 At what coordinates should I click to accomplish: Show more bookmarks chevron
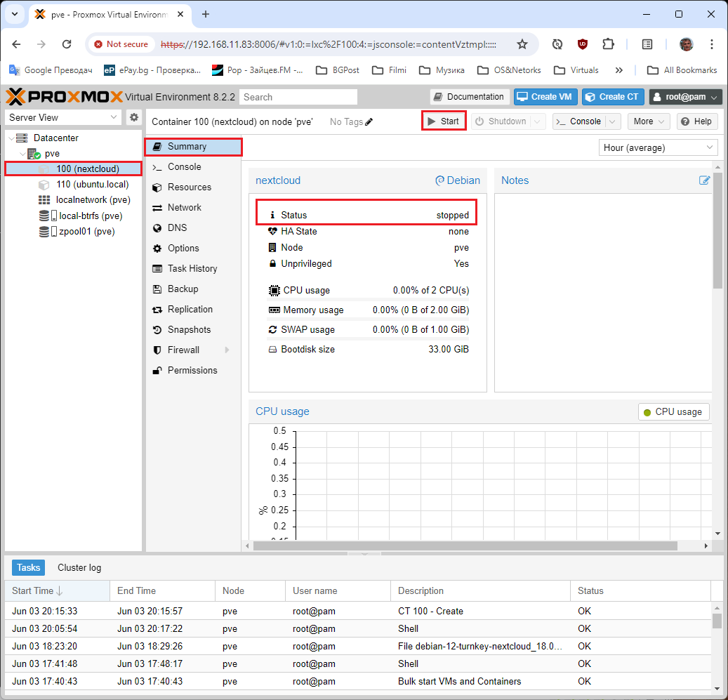tap(619, 70)
